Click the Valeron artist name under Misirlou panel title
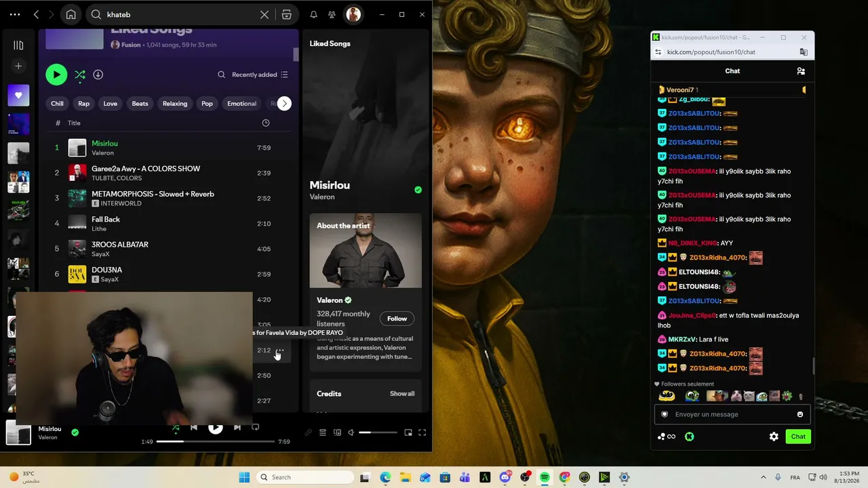 click(322, 197)
